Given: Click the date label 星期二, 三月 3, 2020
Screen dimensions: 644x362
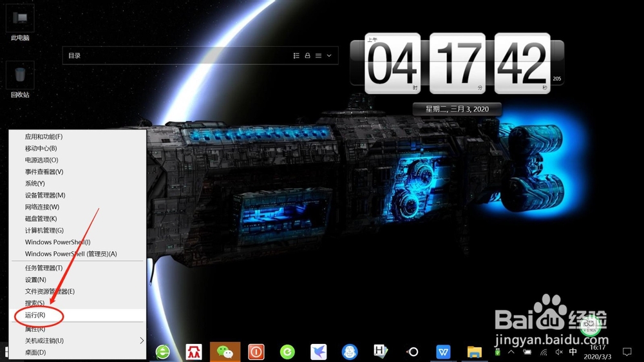Looking at the screenshot, I should [457, 109].
